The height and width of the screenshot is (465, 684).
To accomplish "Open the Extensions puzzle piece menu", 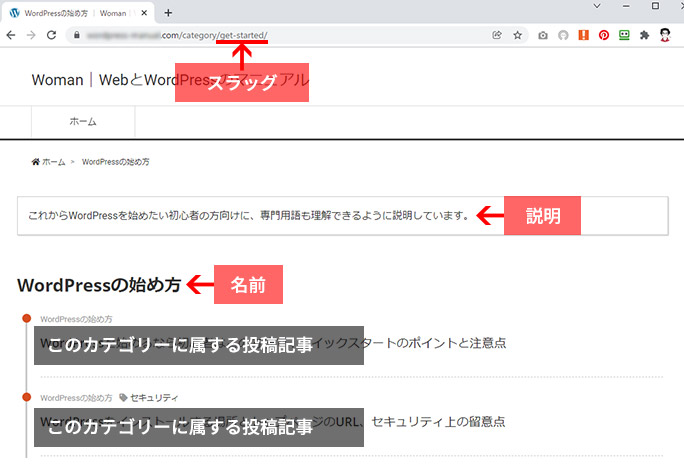I will (x=645, y=35).
